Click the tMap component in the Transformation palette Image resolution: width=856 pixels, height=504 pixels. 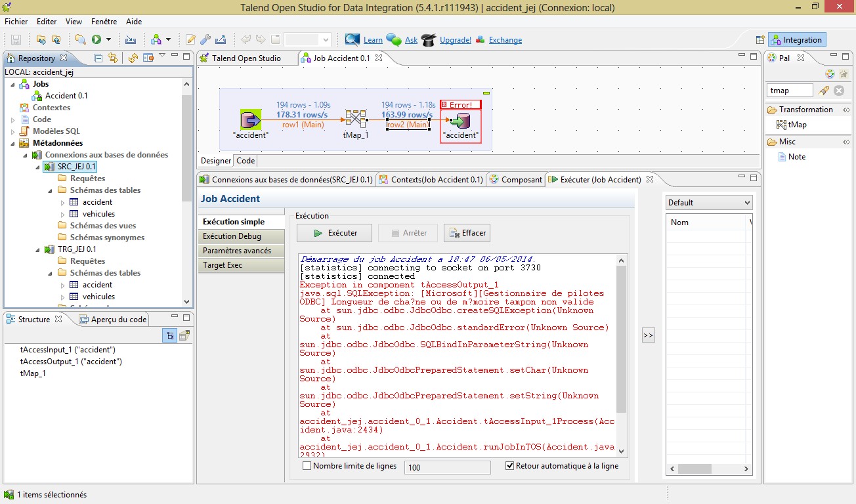pyautogui.click(x=792, y=125)
